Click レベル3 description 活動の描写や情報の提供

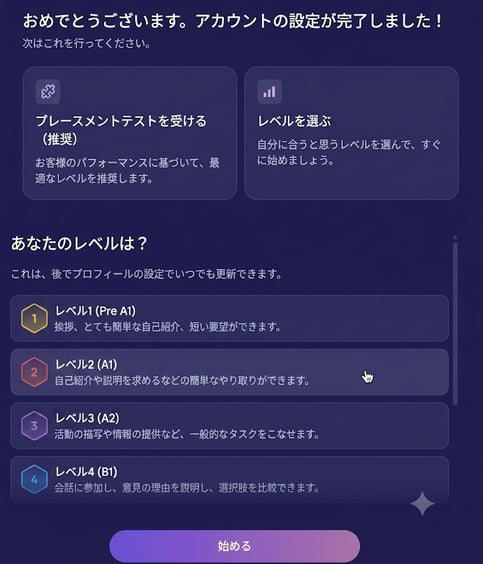187,434
